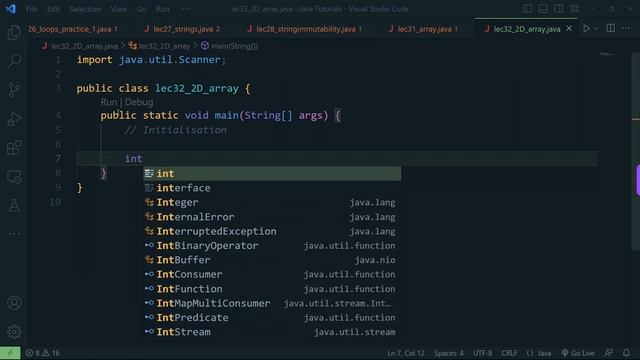Change encoding via UTF-8 status item
The image size is (640, 360).
482,353
